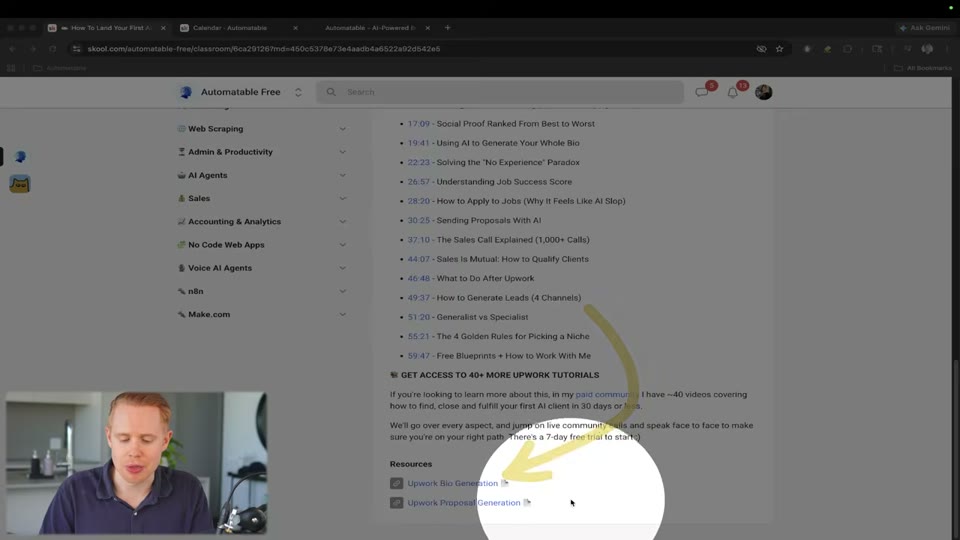
Task: Jump to 19:41 timestamp
Action: click(x=419, y=143)
